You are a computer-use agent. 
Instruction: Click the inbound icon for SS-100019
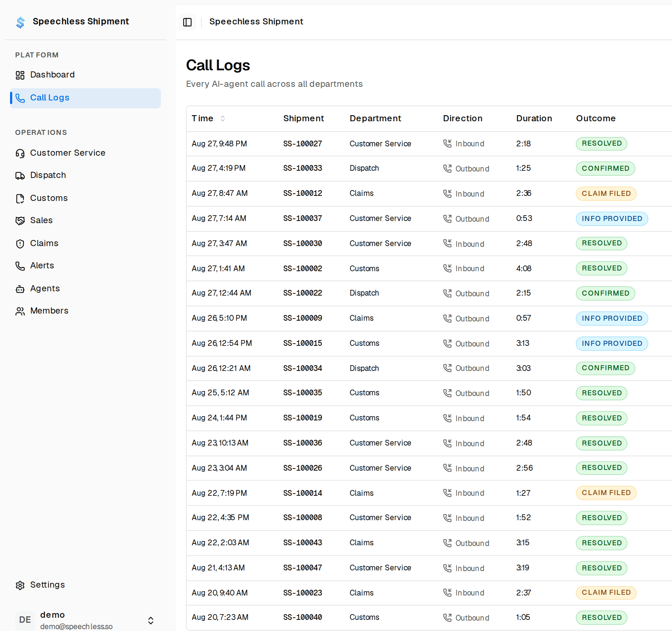pos(447,418)
